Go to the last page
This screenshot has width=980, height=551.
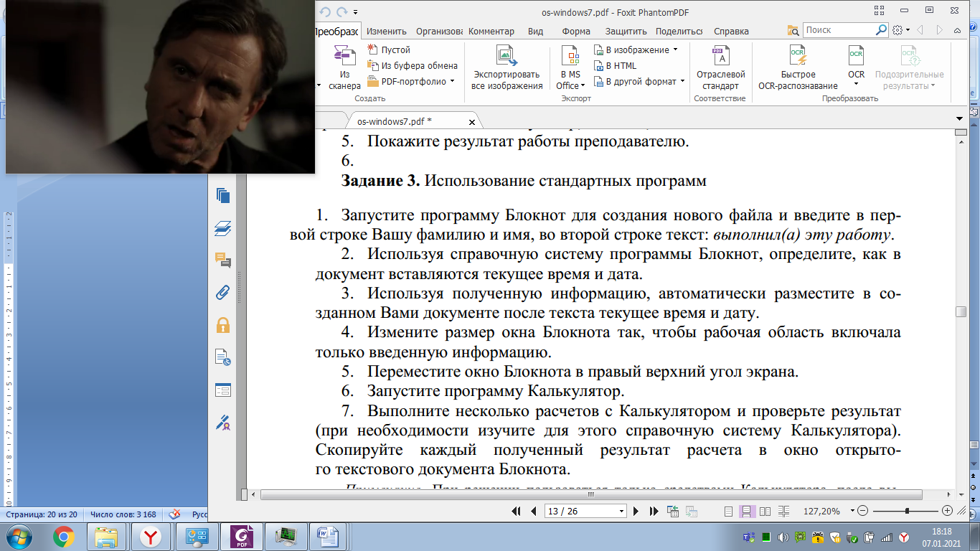pyautogui.click(x=654, y=511)
